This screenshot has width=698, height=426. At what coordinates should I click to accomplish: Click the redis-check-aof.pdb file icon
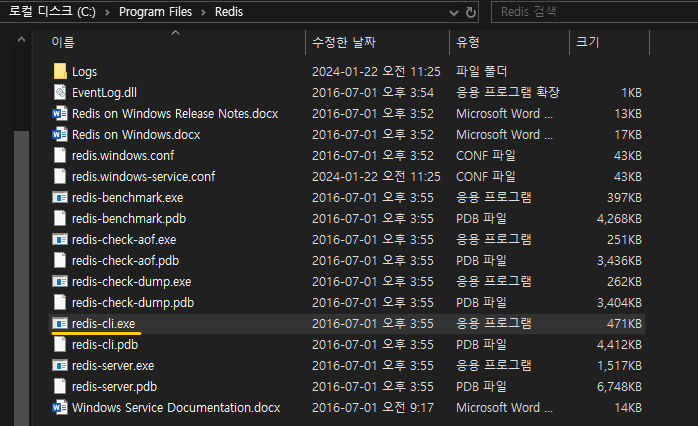(x=60, y=260)
